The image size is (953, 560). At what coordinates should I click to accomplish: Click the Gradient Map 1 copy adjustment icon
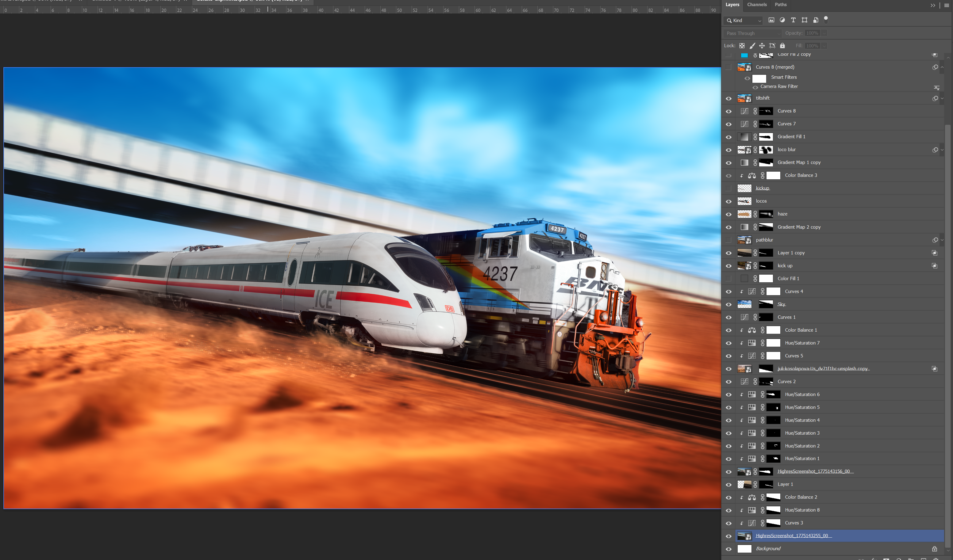[744, 162]
